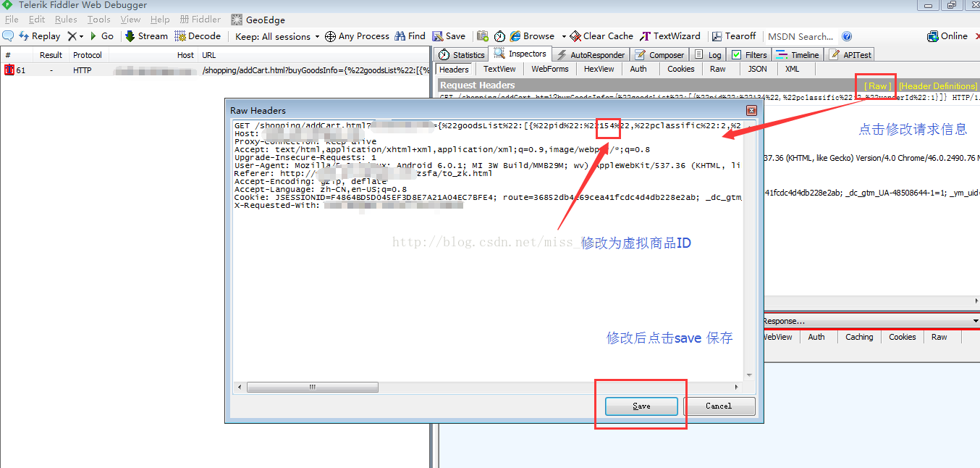Select the request HexView inspector tab
Image resolution: width=980 pixels, height=468 pixels.
599,69
